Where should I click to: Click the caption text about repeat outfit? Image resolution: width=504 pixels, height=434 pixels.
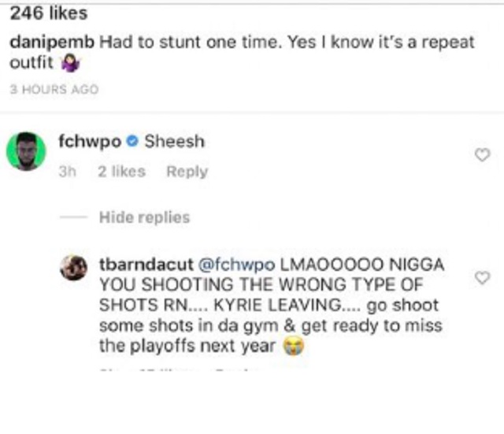(242, 53)
